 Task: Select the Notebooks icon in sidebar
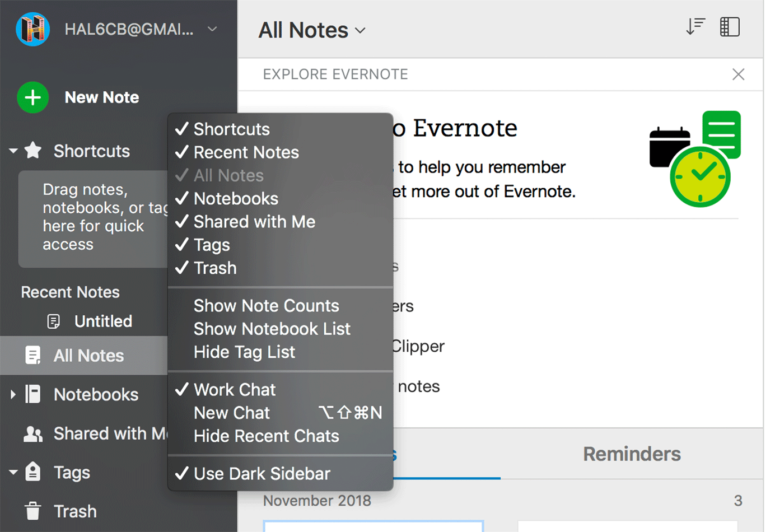[x=33, y=394]
